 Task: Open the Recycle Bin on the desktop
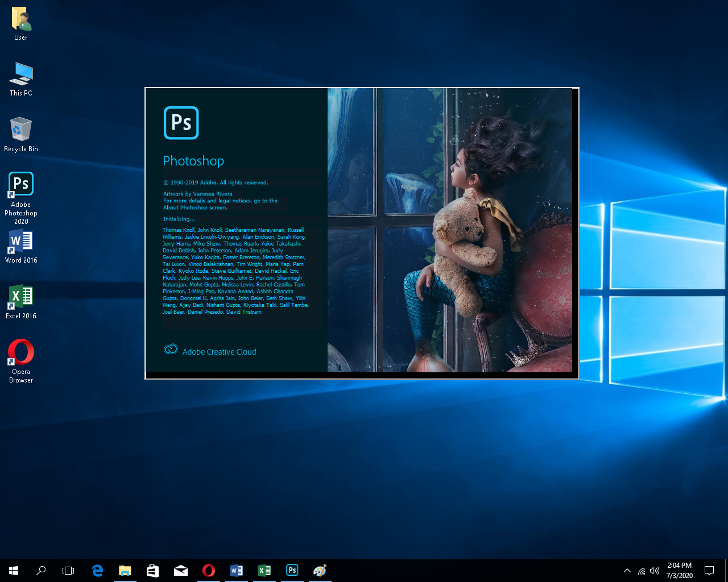[x=21, y=130]
